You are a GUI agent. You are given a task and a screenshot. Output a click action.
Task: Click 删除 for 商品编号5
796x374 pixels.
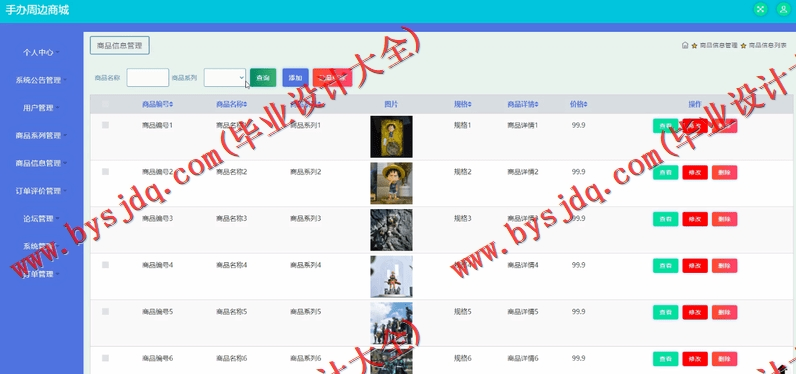click(x=724, y=313)
